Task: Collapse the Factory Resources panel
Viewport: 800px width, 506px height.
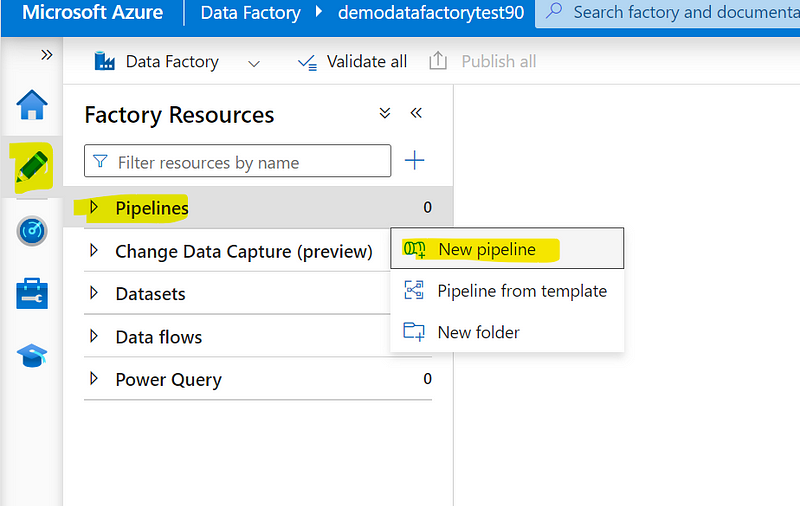Action: pos(416,113)
